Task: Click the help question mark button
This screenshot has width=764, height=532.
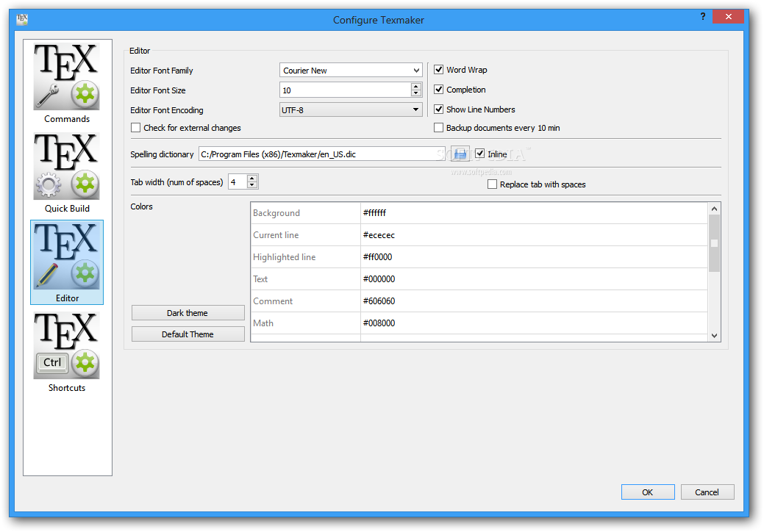Action: pyautogui.click(x=703, y=17)
